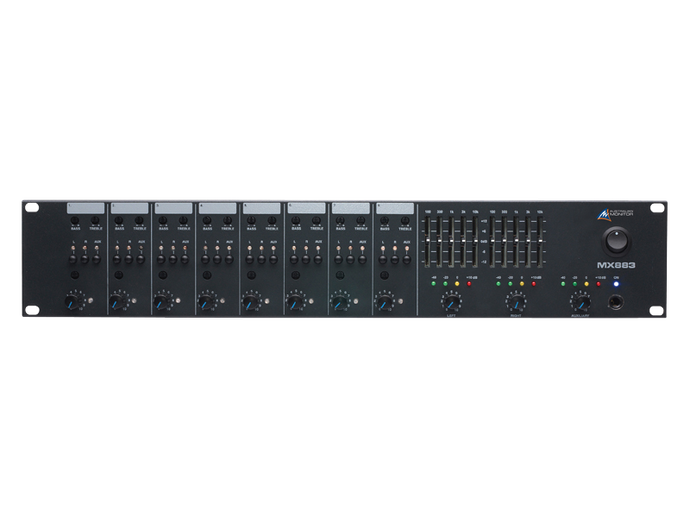Image resolution: width=690 pixels, height=518 pixels.
Task: Click the left equalizer 100 Hz slider
Action: pos(427,242)
